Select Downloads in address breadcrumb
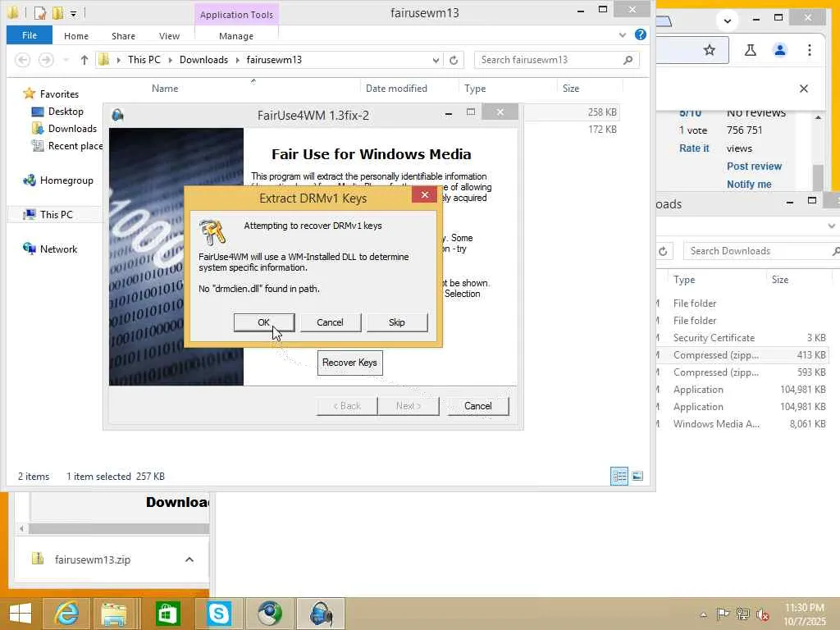Screen dimensions: 840x630 [203, 60]
